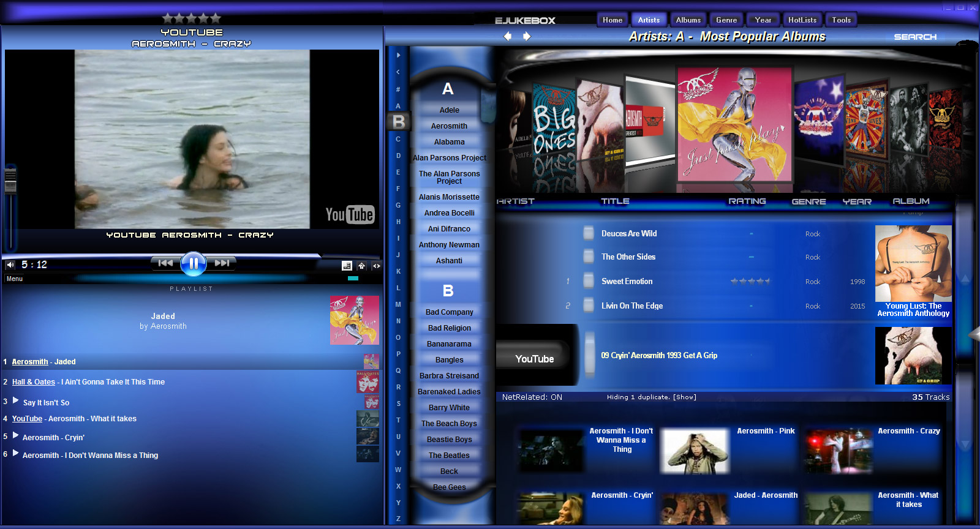Click the track list scrollbar up arrow
The height and width of the screenshot is (529, 980).
[x=966, y=279]
